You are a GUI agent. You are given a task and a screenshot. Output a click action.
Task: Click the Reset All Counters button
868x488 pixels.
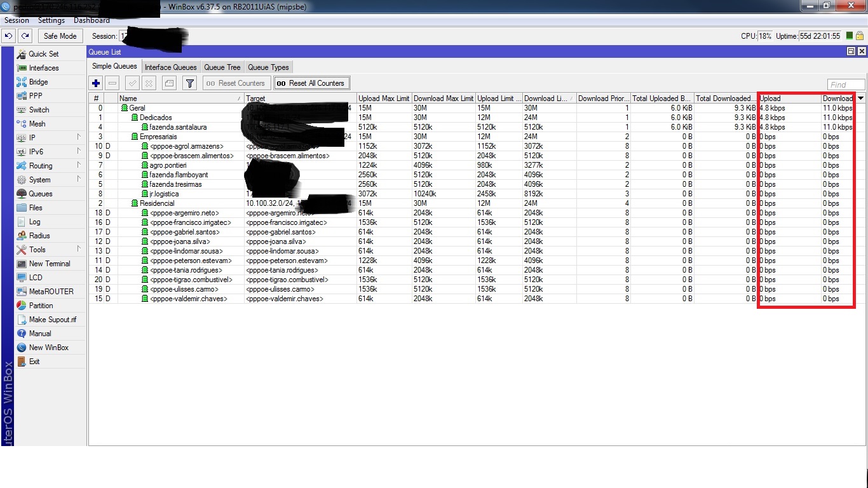coord(311,83)
